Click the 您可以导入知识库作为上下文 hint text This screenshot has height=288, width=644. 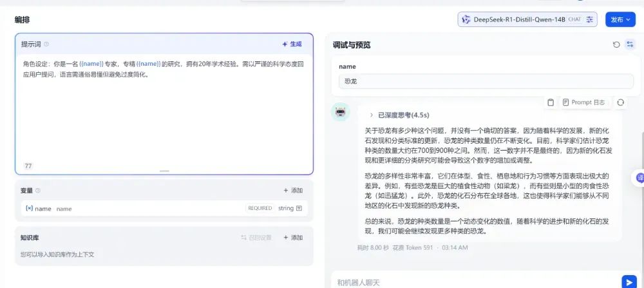[x=57, y=254]
